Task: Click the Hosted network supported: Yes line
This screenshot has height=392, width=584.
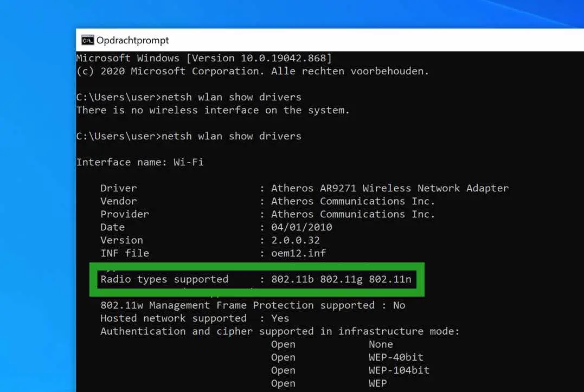Action: pos(195,318)
